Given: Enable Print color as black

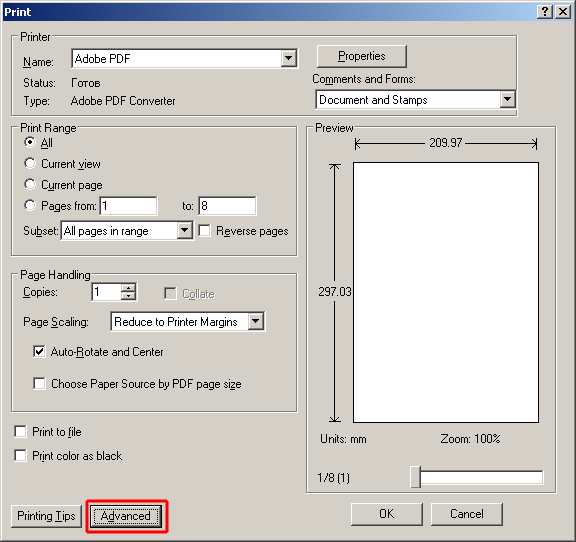Looking at the screenshot, I should tap(20, 456).
